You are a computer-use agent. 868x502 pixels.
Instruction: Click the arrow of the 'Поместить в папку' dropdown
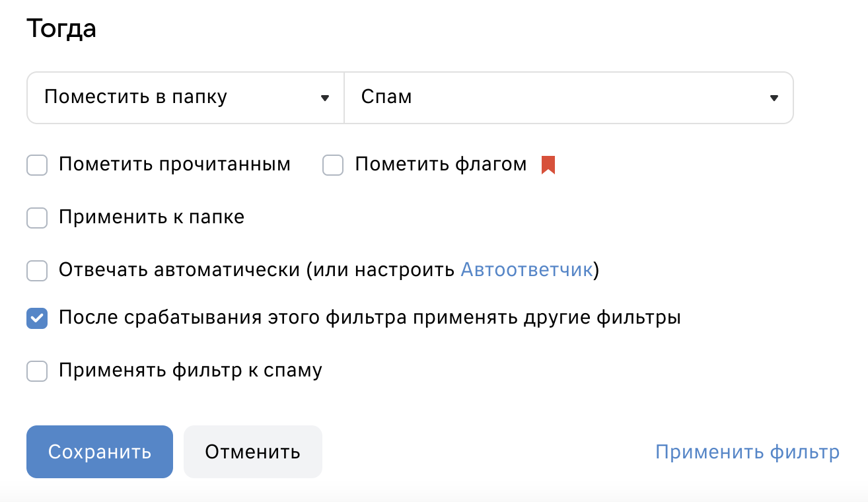tap(324, 98)
